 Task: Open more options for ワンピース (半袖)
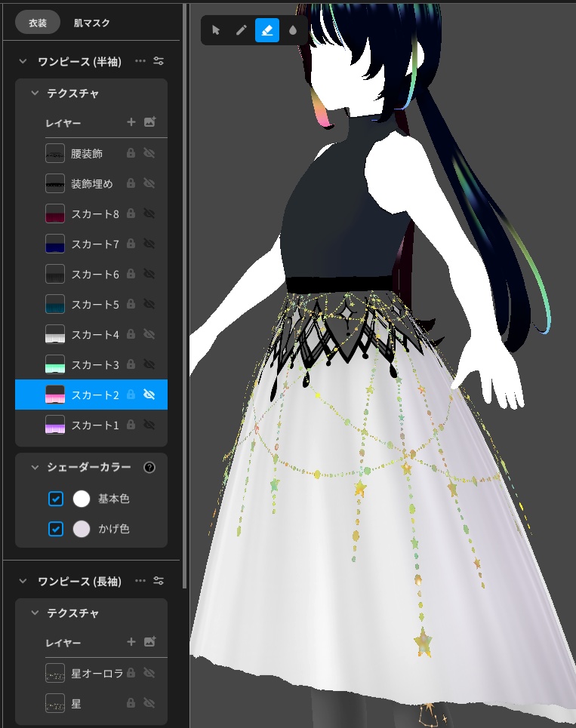pyautogui.click(x=140, y=61)
